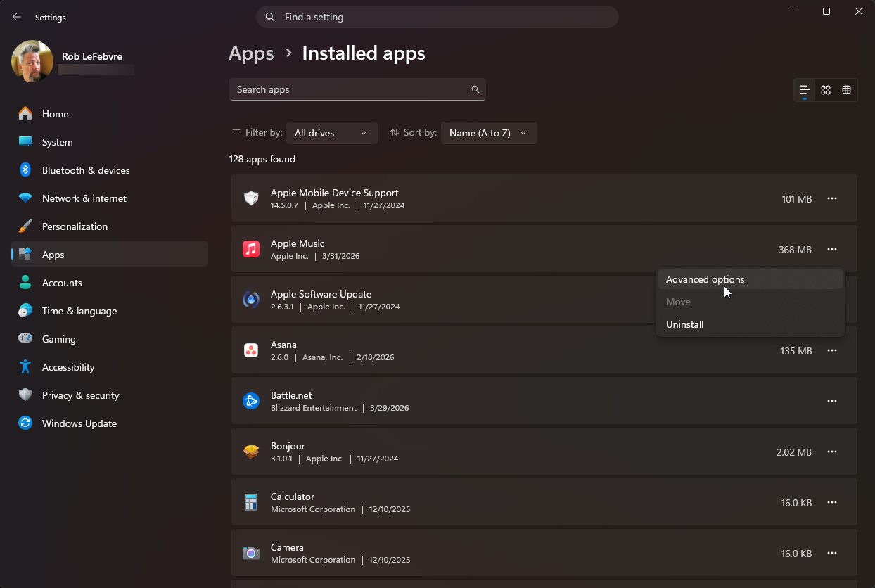Click the Apple Software Update icon
875x588 pixels.
251,300
